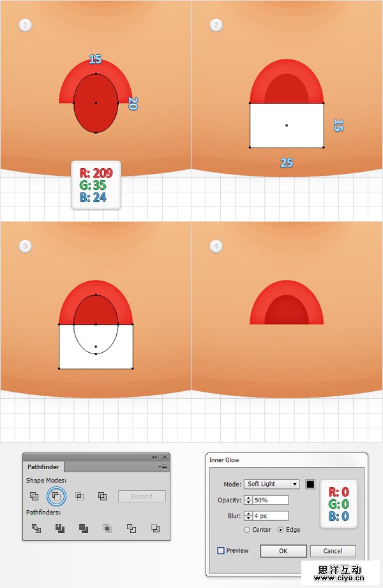This screenshot has width=383, height=588.
Task: Click the Outline pathfinder icon
Action: pos(131,529)
